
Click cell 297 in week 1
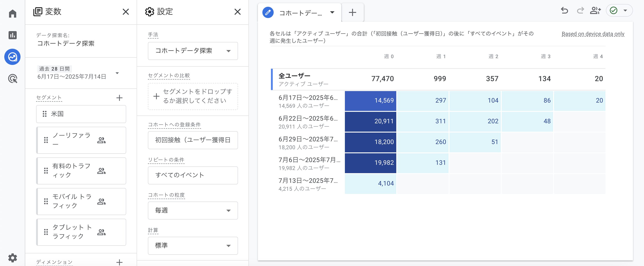pos(423,101)
